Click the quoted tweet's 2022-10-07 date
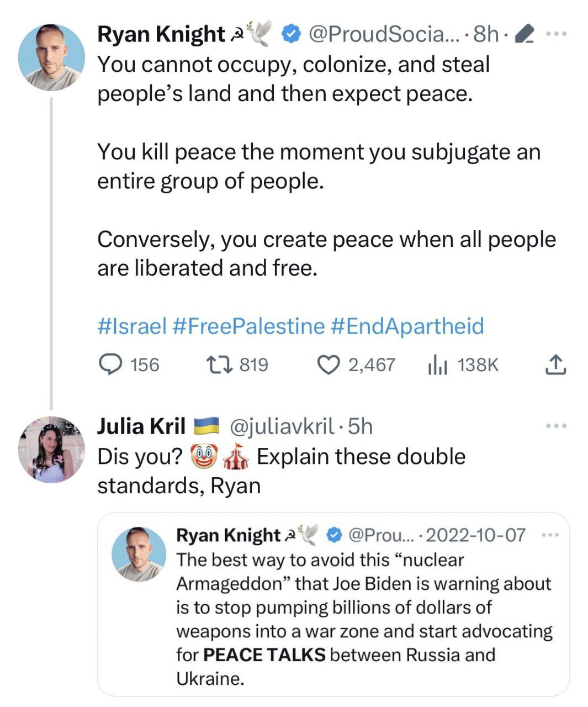Screen dimensions: 588x707 (475, 535)
